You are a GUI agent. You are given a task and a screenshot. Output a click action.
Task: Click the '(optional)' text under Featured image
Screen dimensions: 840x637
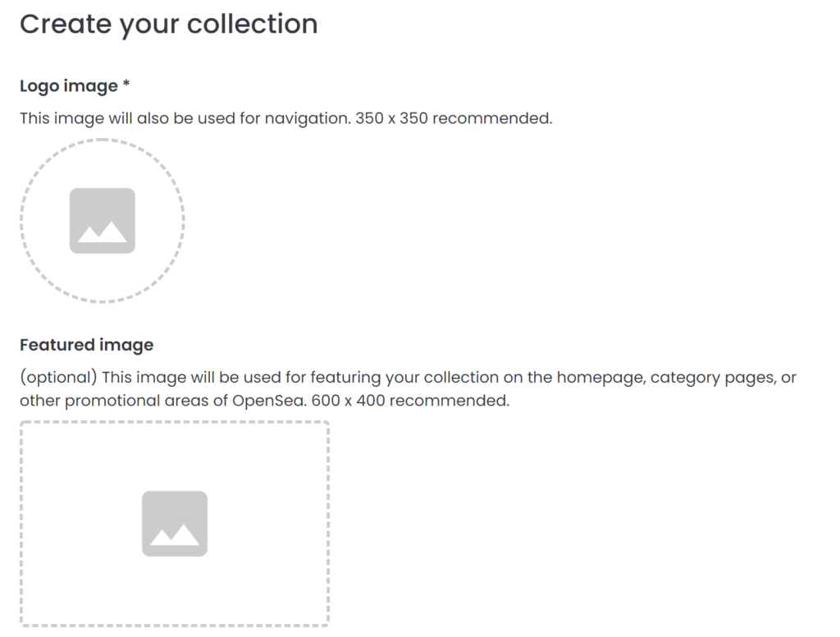tap(58, 378)
